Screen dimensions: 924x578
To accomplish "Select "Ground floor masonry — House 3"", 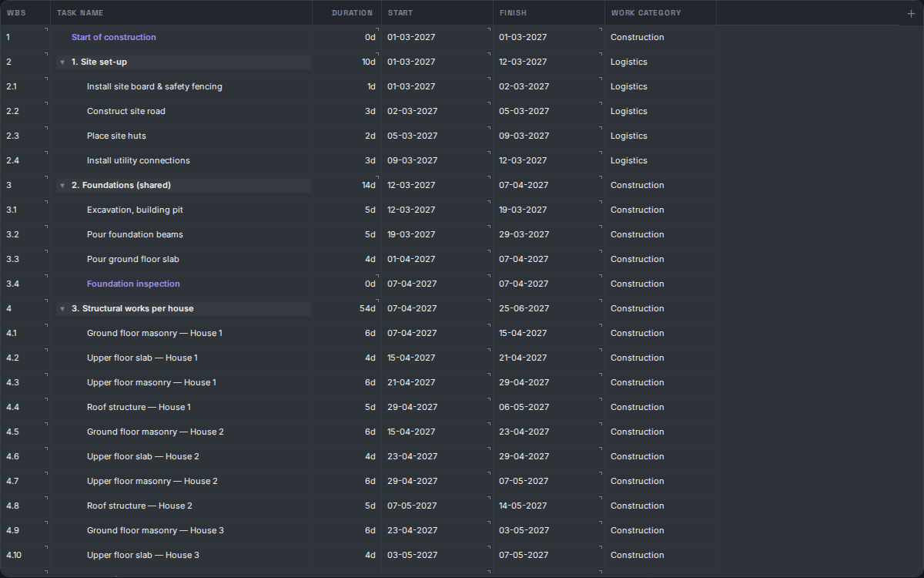I will [156, 530].
